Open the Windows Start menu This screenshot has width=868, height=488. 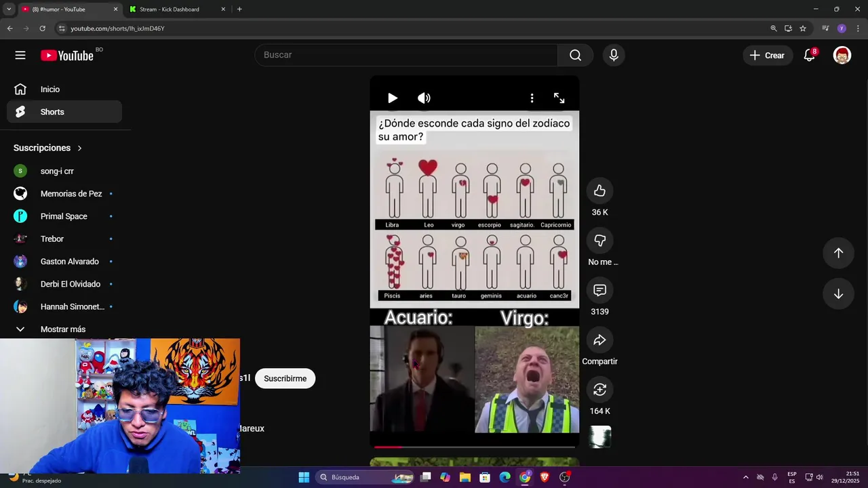304,477
